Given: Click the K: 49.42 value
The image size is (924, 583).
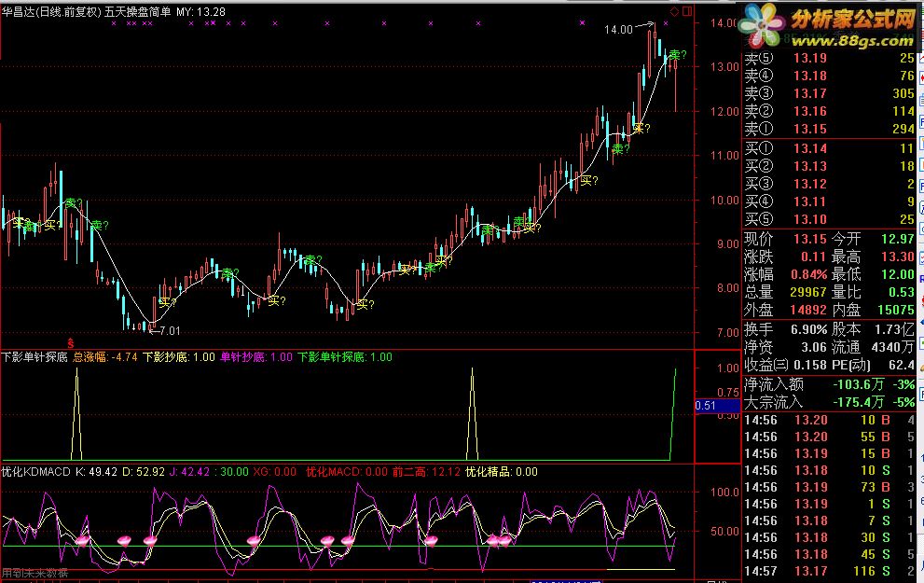Looking at the screenshot, I should coord(97,472).
